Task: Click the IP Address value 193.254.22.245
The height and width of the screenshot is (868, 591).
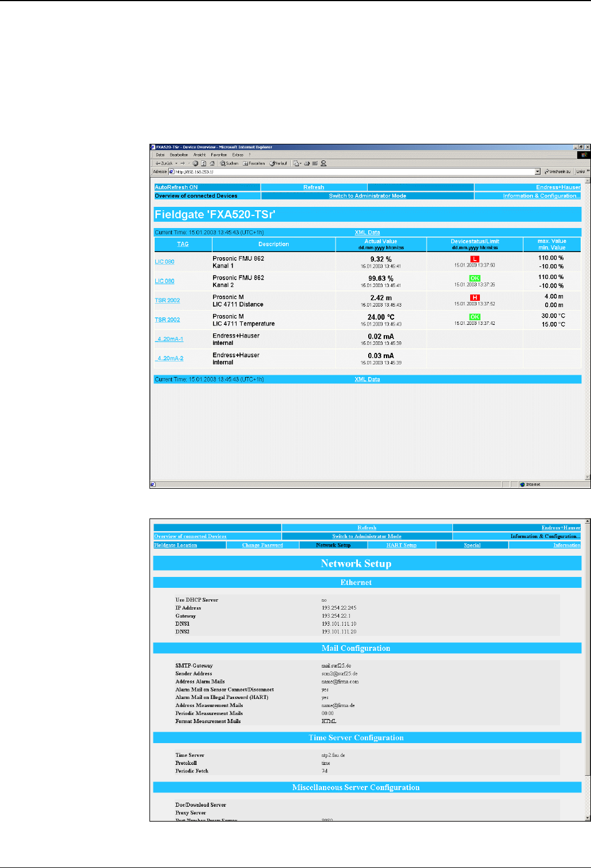Action: pyautogui.click(x=339, y=608)
